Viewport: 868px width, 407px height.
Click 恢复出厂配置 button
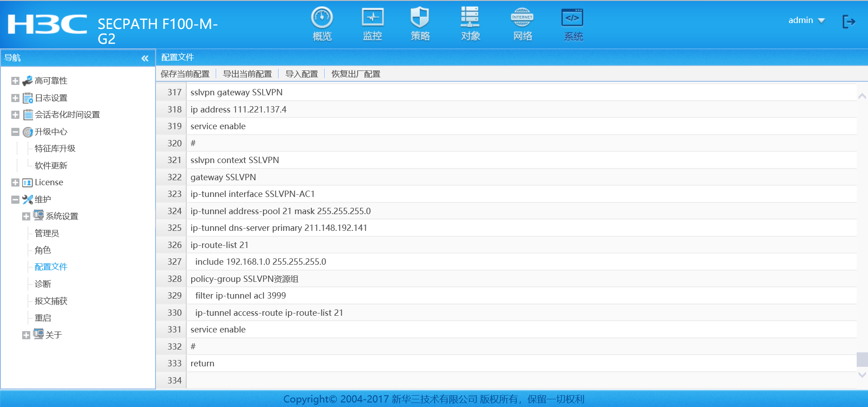tap(356, 74)
